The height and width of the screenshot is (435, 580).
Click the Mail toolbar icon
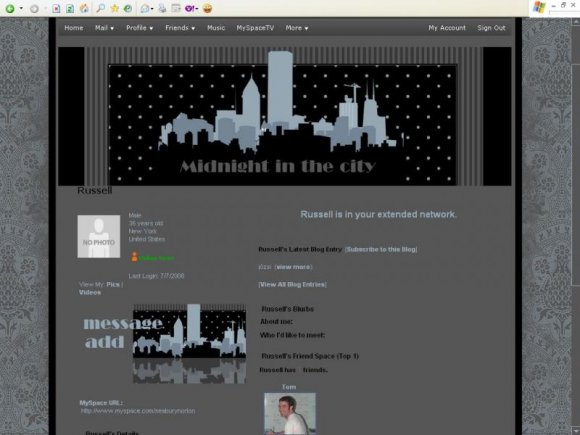145,8
